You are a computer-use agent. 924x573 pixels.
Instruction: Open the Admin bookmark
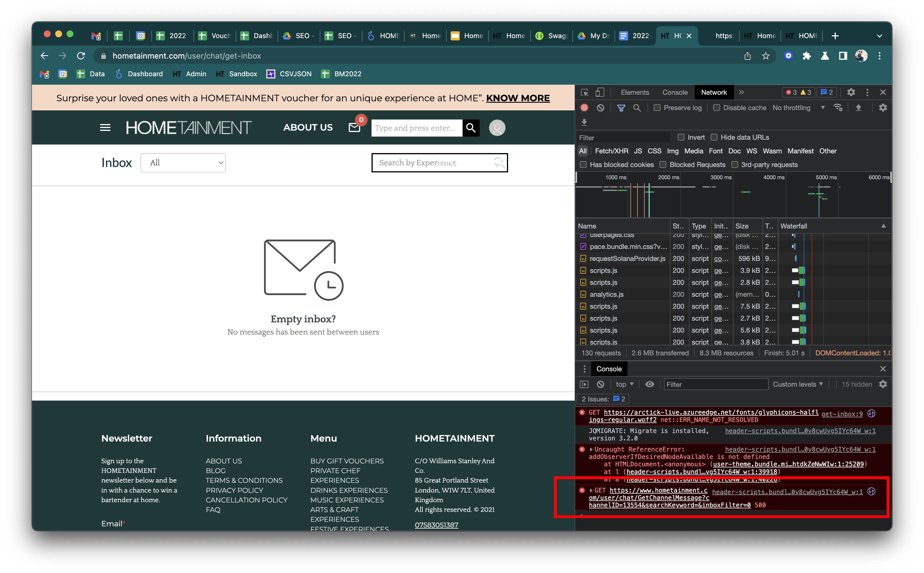click(x=190, y=74)
